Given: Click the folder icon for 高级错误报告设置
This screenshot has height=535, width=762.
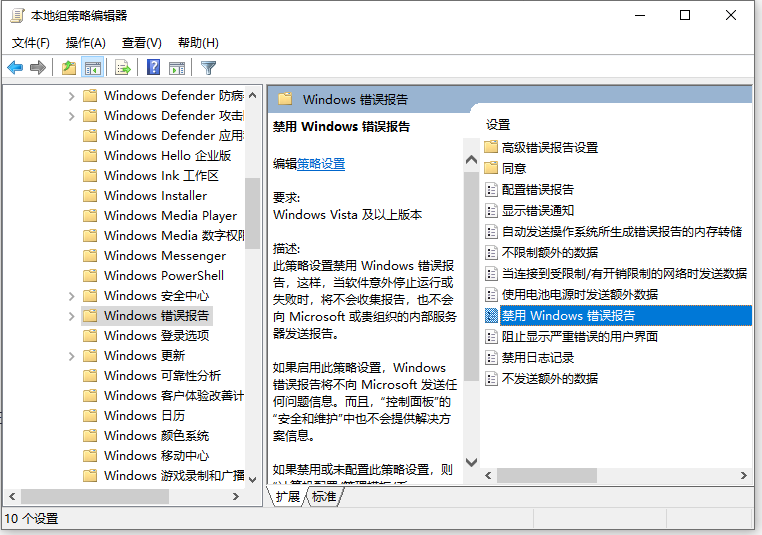Looking at the screenshot, I should (491, 146).
